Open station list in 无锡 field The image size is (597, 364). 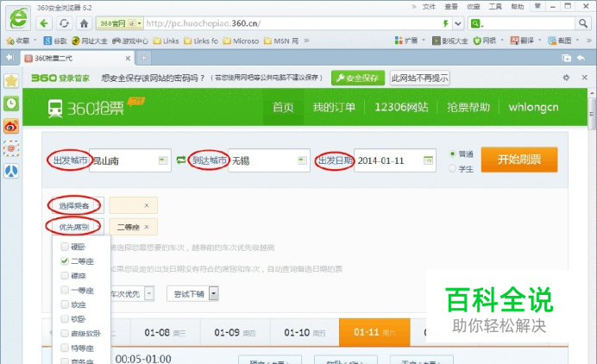(302, 160)
